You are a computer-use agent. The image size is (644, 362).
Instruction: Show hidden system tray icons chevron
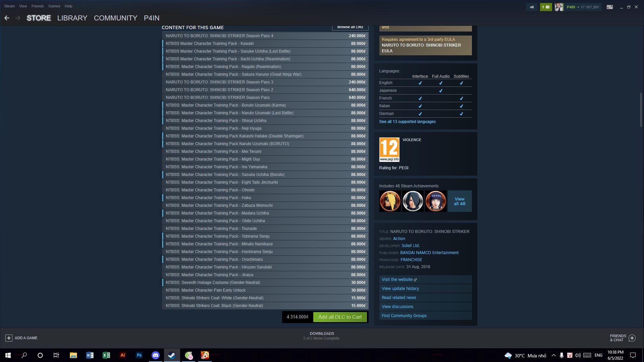click(553, 355)
